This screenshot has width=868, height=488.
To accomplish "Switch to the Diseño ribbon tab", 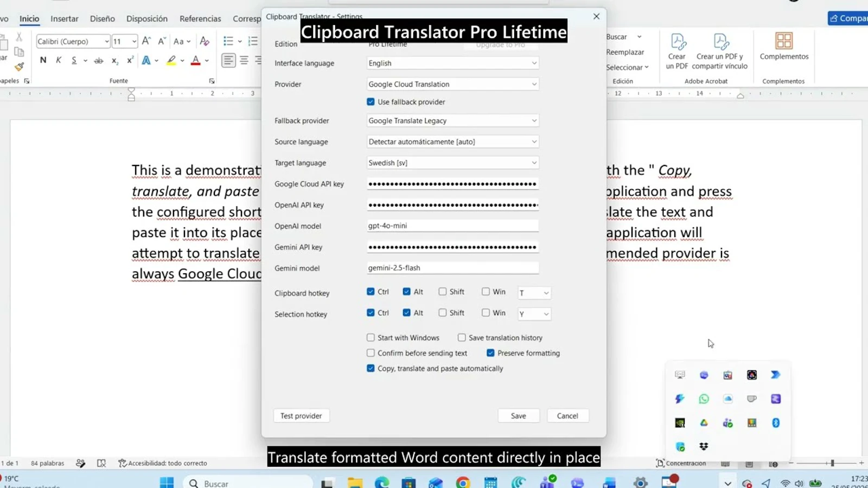I will 103,18.
